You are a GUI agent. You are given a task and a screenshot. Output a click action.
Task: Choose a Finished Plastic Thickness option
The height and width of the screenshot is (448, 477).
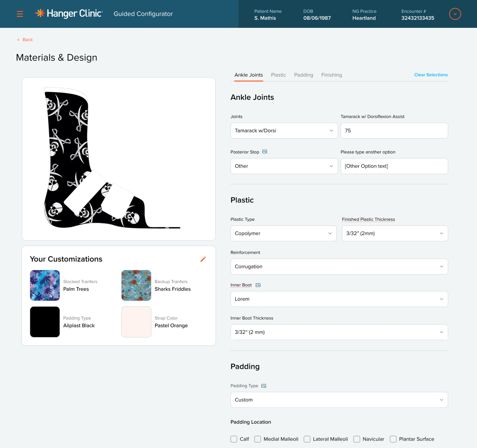pos(395,233)
